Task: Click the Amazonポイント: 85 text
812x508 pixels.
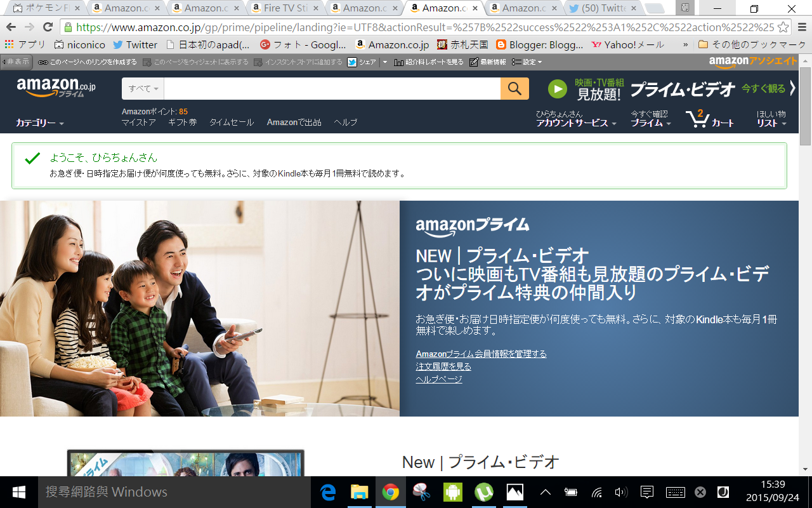Action: coord(155,111)
